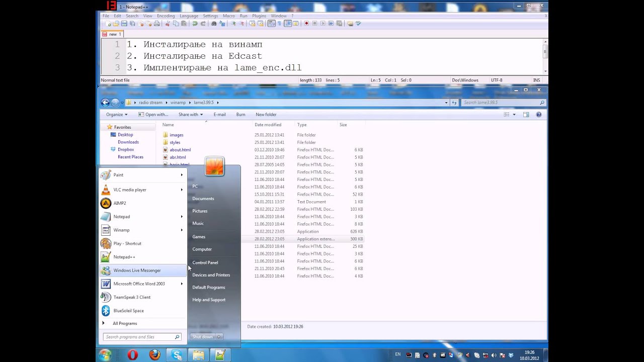
Task: Click the Notepad++ vertical scrollbar
Action: click(x=545, y=56)
